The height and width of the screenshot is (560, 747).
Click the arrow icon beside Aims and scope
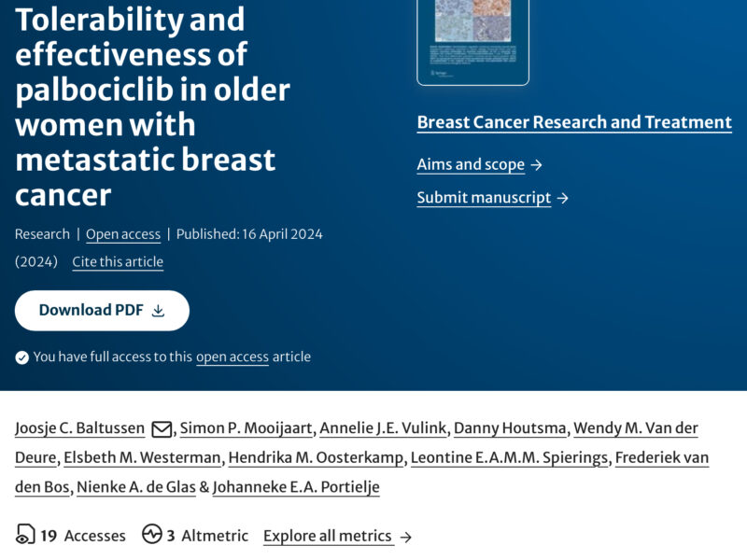click(x=538, y=164)
